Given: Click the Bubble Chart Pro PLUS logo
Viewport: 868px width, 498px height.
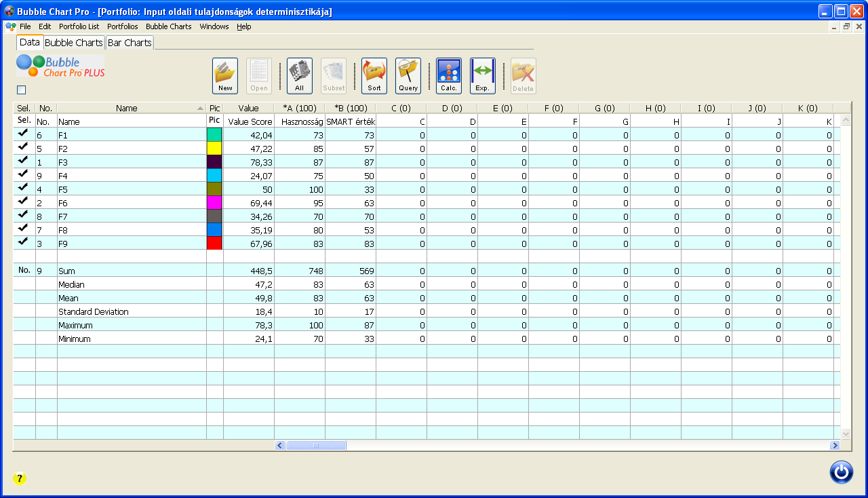Looking at the screenshot, I should tap(61, 66).
